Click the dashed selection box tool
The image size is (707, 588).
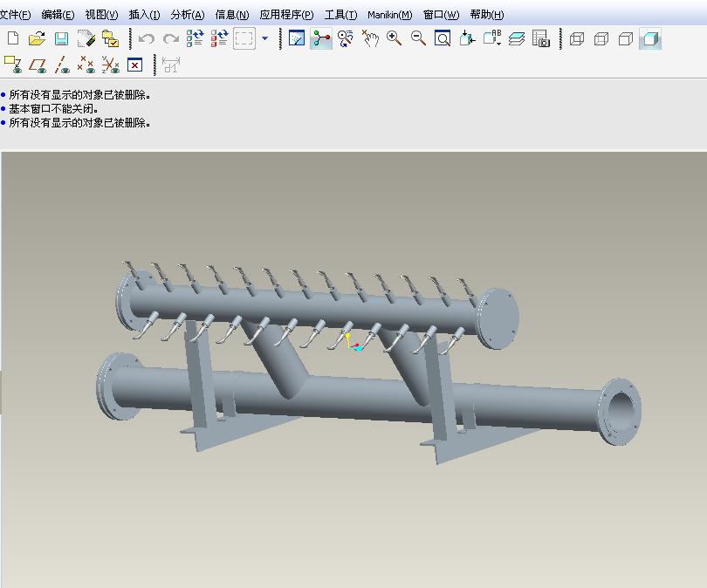point(244,38)
